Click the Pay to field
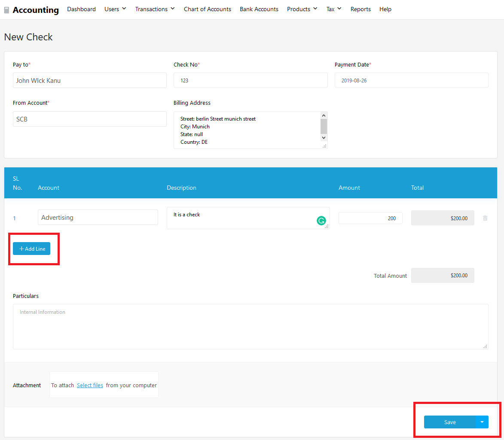The width and height of the screenshot is (504, 440). [x=89, y=80]
